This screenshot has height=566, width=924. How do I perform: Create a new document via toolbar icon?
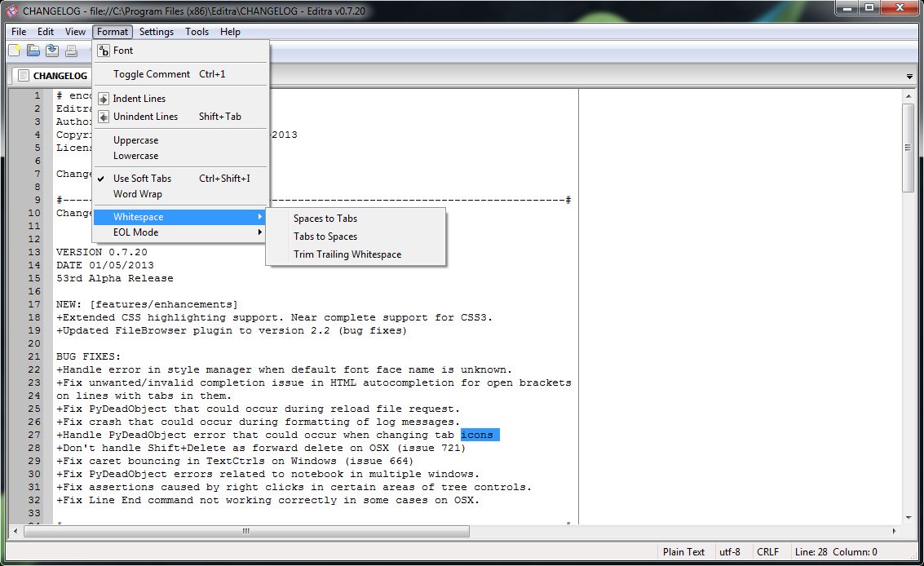14,50
